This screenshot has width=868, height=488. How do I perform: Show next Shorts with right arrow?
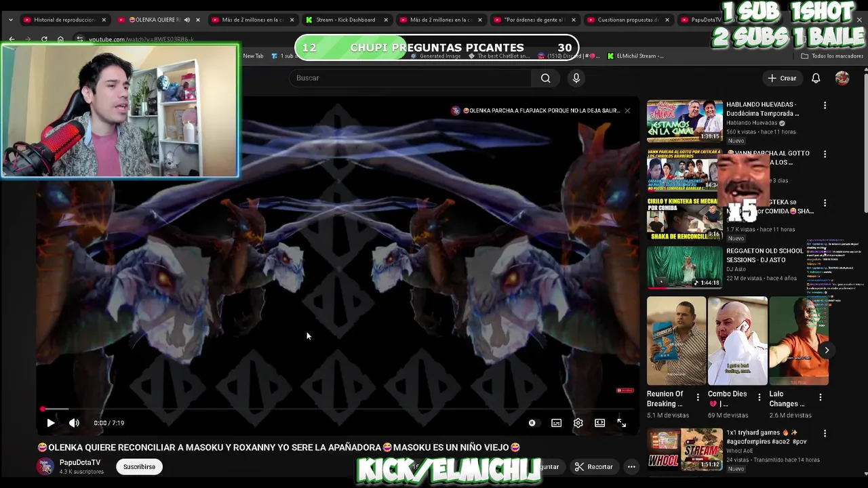click(826, 350)
